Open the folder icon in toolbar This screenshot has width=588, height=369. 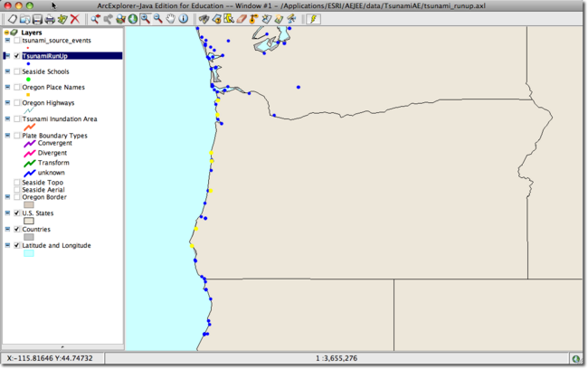pos(24,19)
